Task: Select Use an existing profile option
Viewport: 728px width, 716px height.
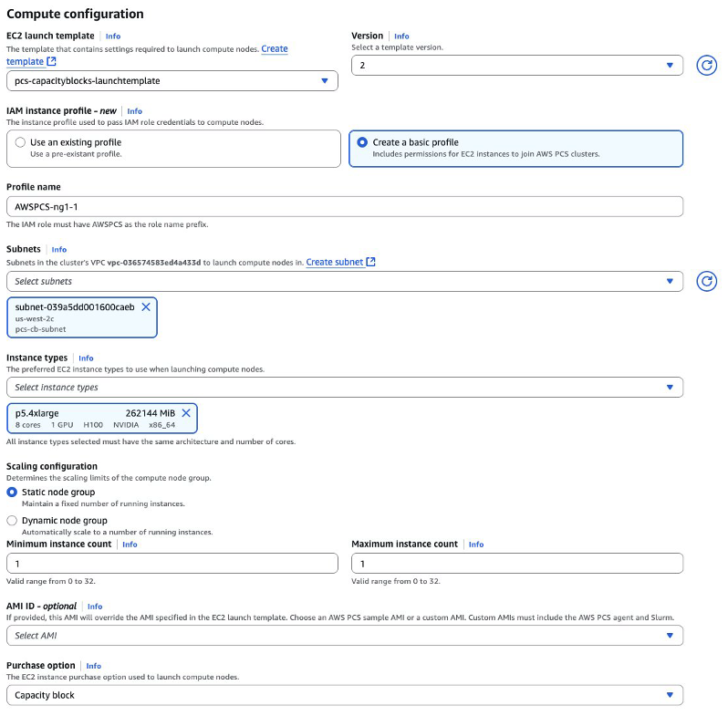Action: point(20,142)
